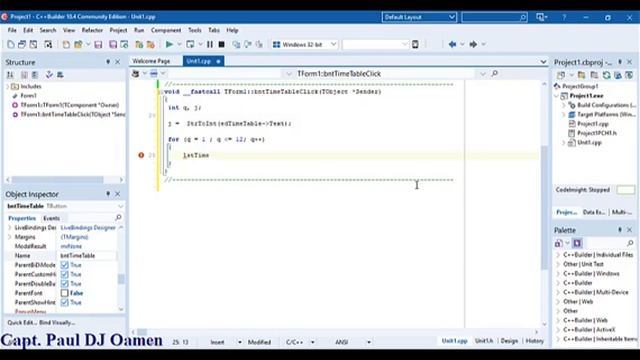Click the Name property value field
Image resolution: width=640 pixels, height=360 pixels.
88,256
